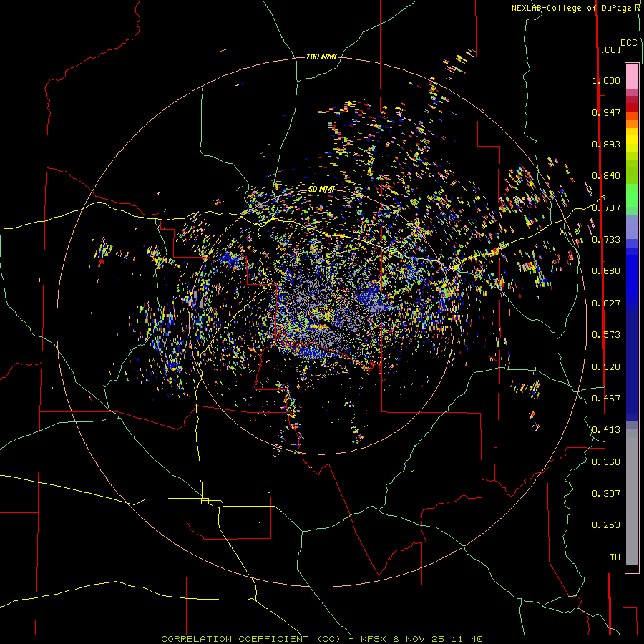Pick the orange segment of the color bar
The width and height of the screenshot is (644, 644).
[x=632, y=120]
